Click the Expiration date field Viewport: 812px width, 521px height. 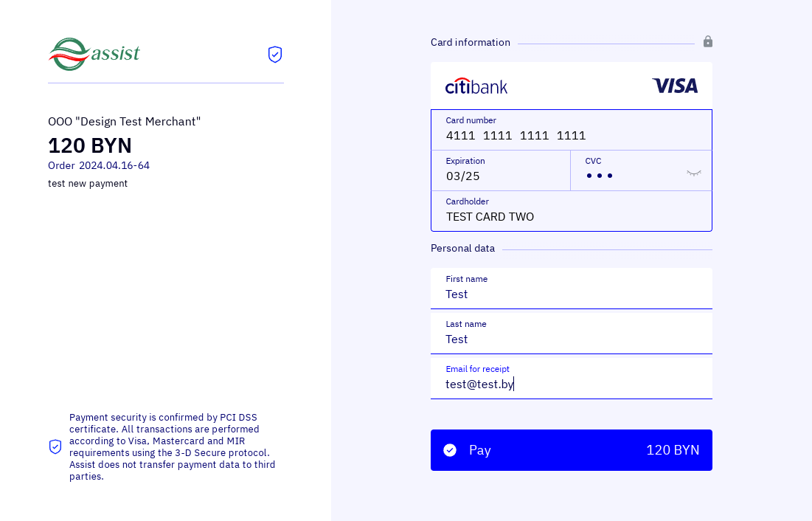[x=500, y=176]
